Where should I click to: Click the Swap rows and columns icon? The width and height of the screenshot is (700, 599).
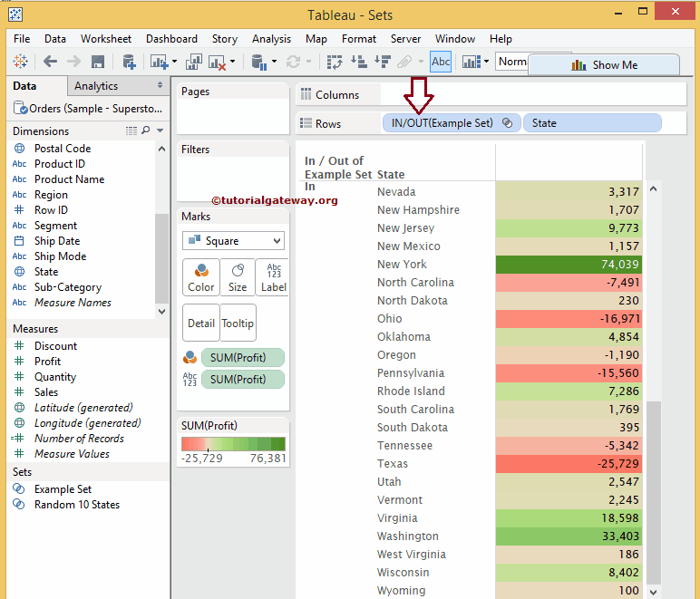[335, 62]
